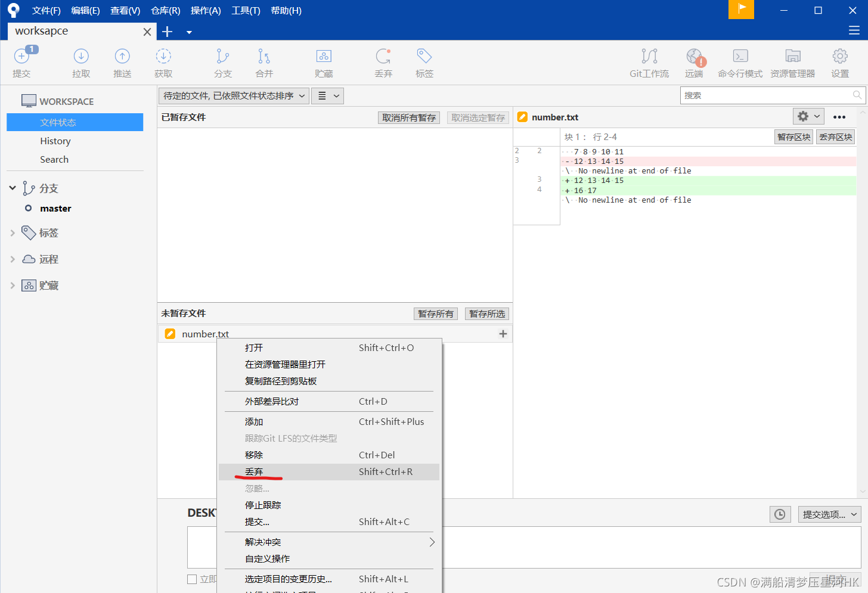
Task: Click the 取消所有暂存 button
Action: click(409, 117)
